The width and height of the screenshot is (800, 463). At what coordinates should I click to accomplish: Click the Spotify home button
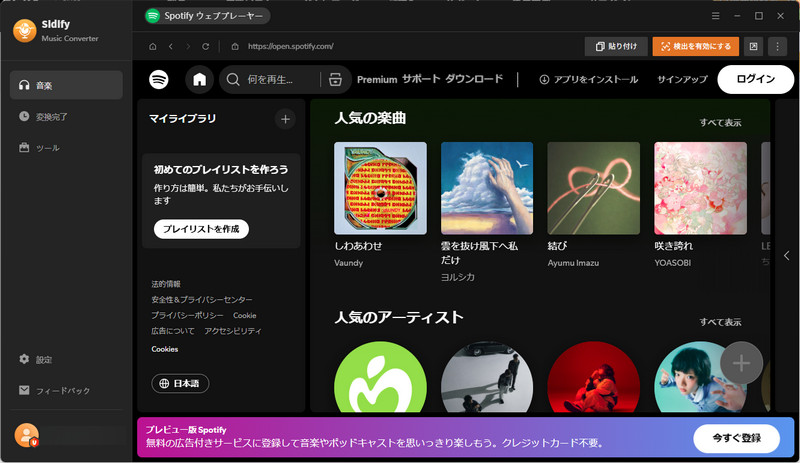[x=199, y=80]
